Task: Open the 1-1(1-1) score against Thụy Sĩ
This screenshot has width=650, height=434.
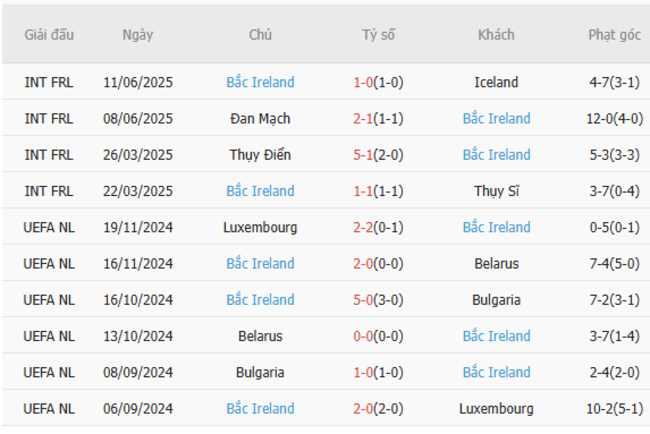Action: [378, 191]
